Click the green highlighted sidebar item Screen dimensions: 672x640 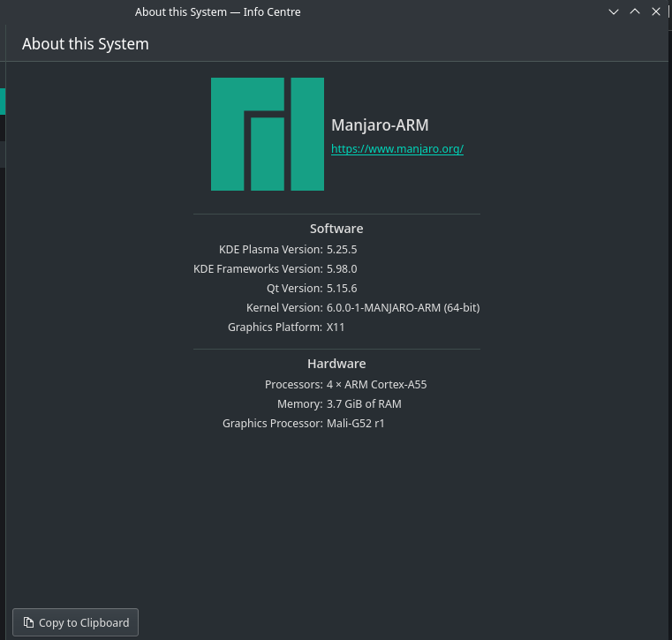3,102
